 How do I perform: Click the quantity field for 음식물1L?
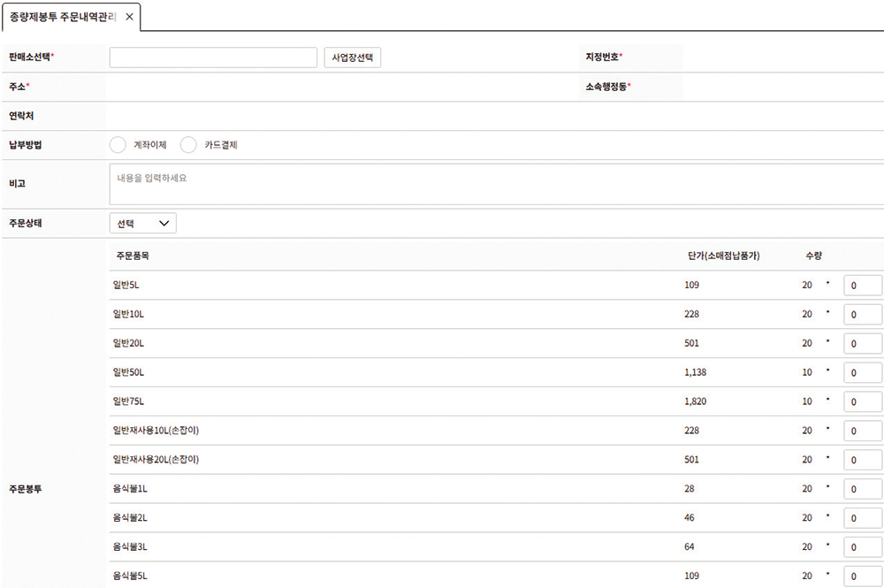click(862, 489)
